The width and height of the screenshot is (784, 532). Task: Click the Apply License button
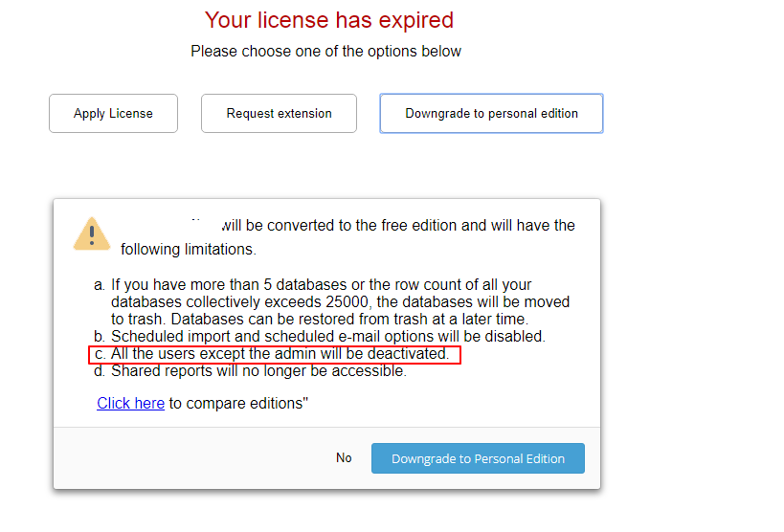tap(113, 113)
